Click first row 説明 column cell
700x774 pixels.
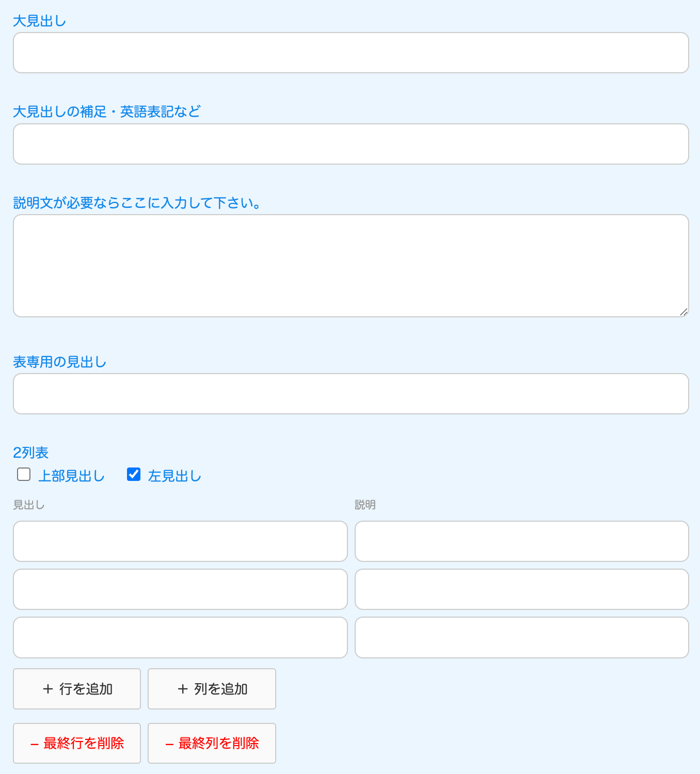pos(521,541)
